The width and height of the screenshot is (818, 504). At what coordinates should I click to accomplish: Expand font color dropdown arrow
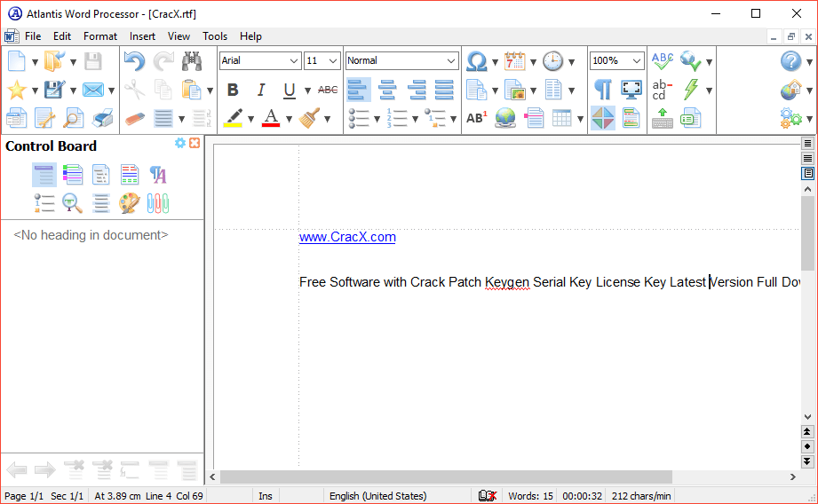(289, 120)
